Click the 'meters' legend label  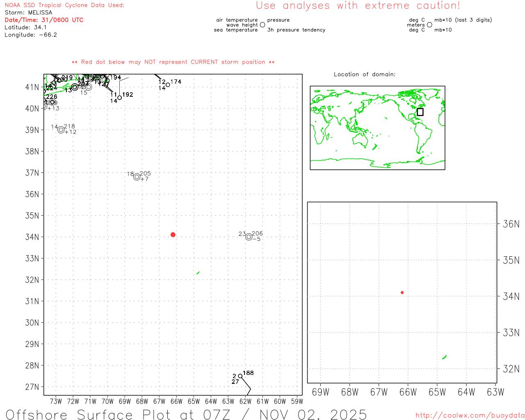416,25
